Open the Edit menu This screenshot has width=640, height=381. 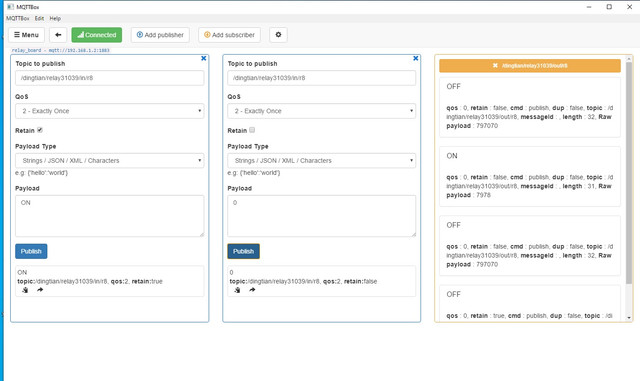tap(39, 18)
